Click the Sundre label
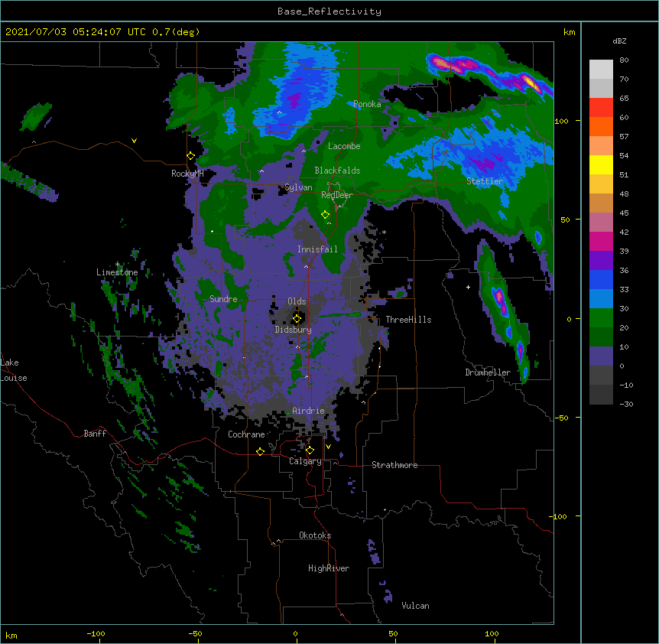659x644 pixels. click(x=223, y=299)
